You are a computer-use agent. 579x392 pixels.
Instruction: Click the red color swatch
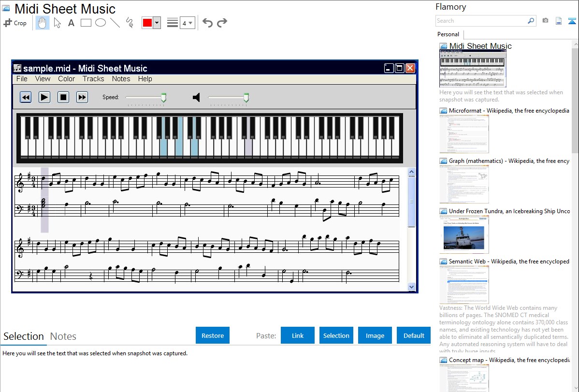147,23
